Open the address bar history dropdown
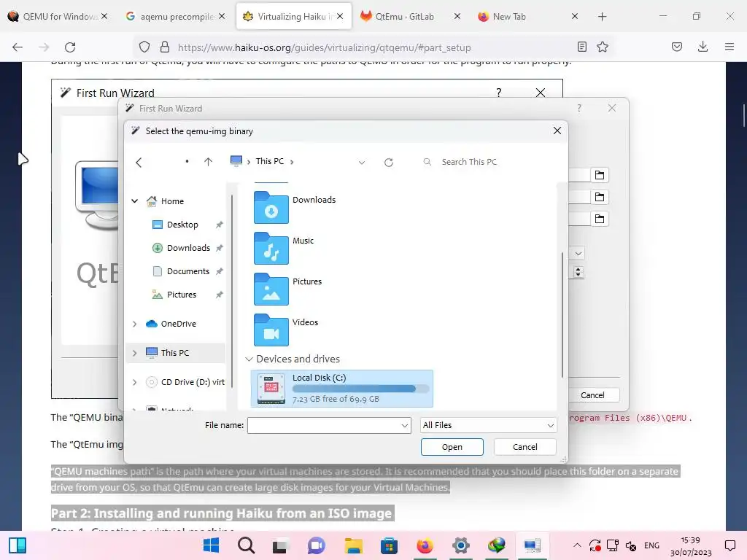Image resolution: width=747 pixels, height=560 pixels. tap(362, 163)
